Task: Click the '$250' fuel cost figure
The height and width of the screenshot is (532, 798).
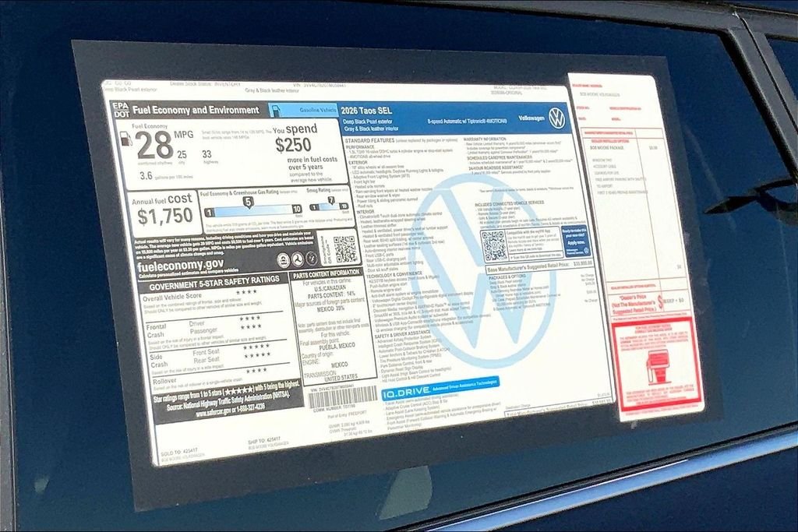Action: point(293,145)
